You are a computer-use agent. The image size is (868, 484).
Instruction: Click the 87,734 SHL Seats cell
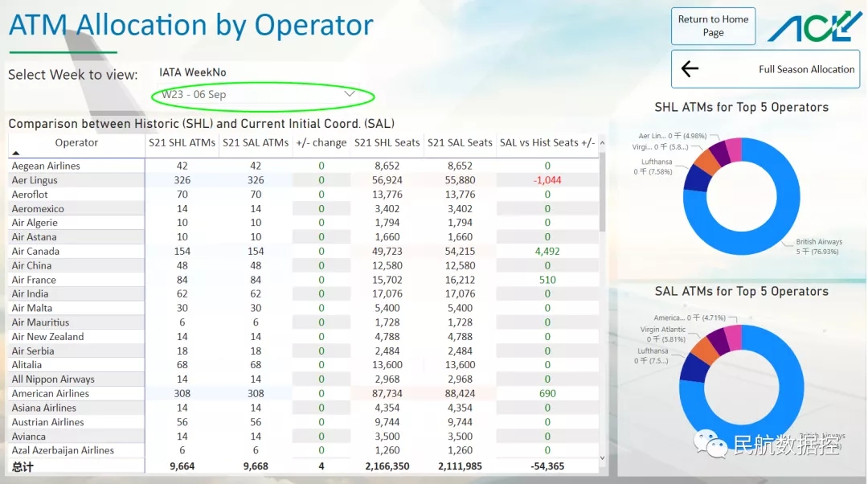[x=387, y=394]
